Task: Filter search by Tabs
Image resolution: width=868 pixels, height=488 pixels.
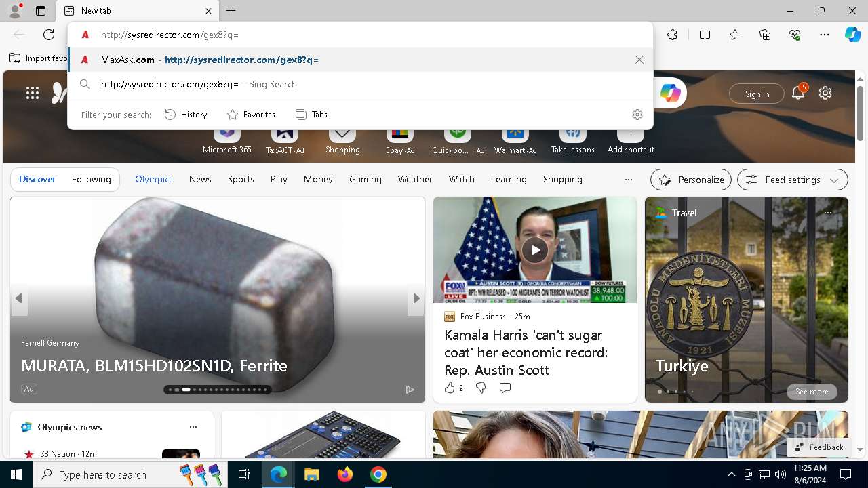Action: 311,115
